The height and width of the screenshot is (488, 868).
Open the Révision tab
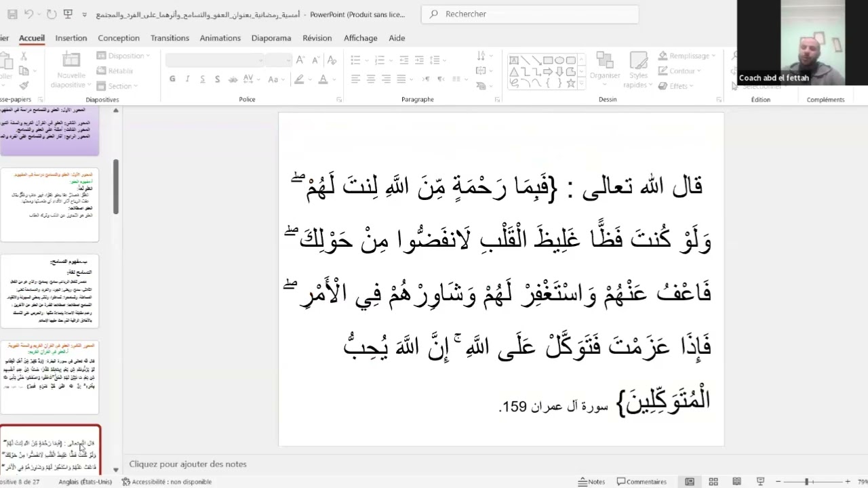click(317, 38)
